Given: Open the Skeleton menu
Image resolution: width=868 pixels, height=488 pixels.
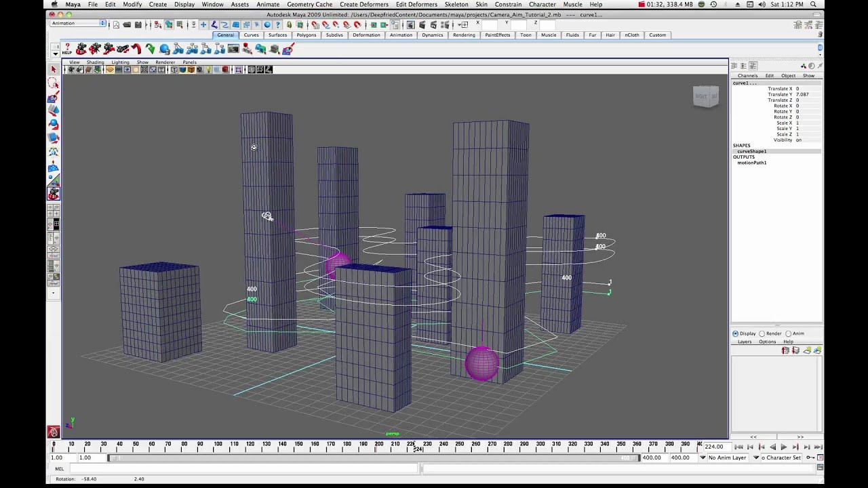Looking at the screenshot, I should [456, 5].
